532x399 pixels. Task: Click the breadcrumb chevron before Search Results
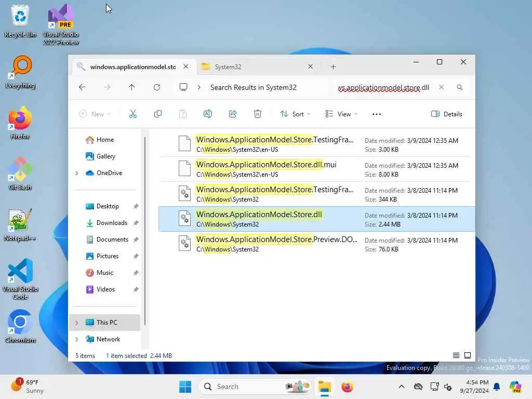(x=199, y=87)
